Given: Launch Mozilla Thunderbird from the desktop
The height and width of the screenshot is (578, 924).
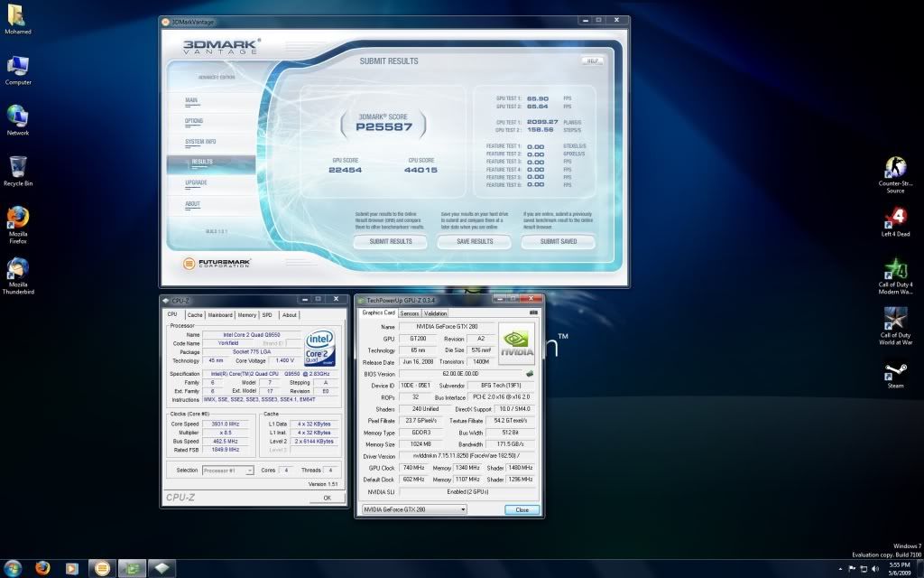Looking at the screenshot, I should (18, 275).
